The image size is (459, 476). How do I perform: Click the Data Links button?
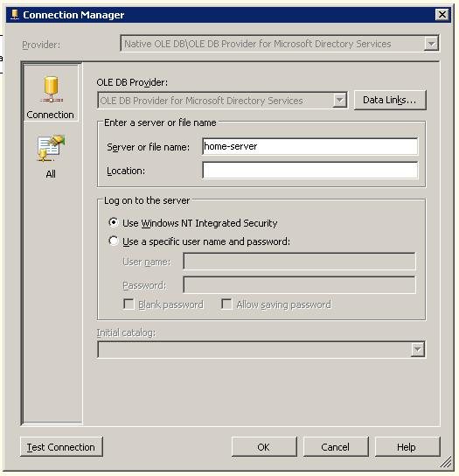390,100
